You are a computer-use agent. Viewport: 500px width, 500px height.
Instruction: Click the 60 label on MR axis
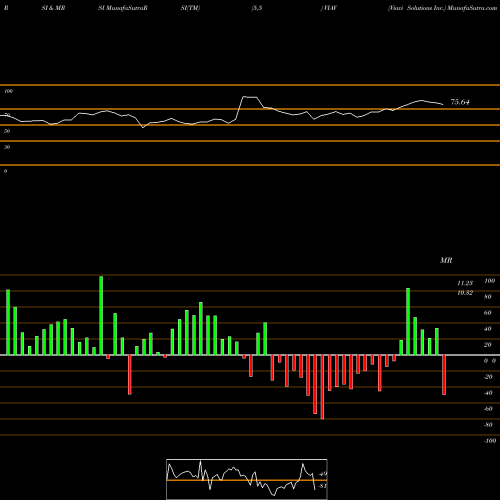tap(488, 313)
